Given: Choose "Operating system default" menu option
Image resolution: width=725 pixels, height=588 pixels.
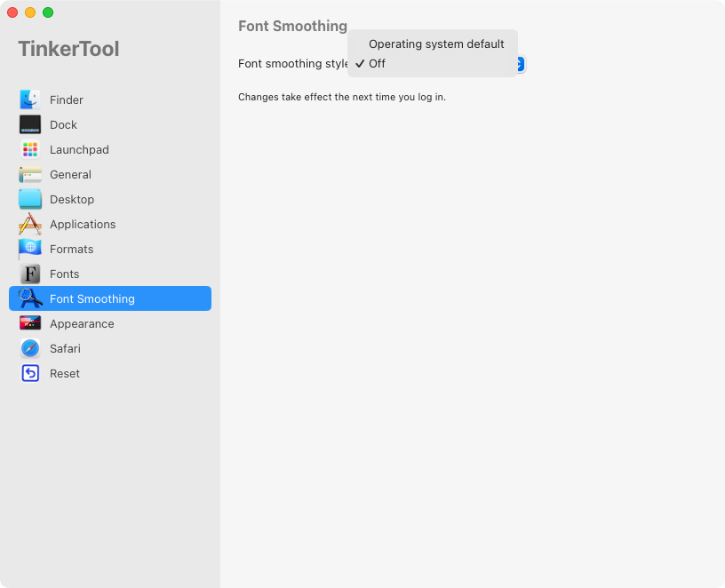Looking at the screenshot, I should 435,44.
